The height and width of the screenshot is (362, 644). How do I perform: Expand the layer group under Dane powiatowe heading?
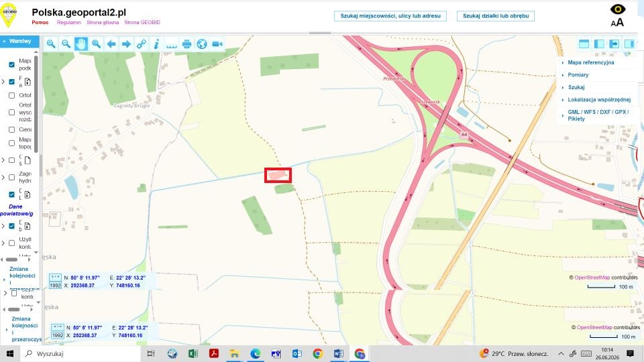point(3,226)
